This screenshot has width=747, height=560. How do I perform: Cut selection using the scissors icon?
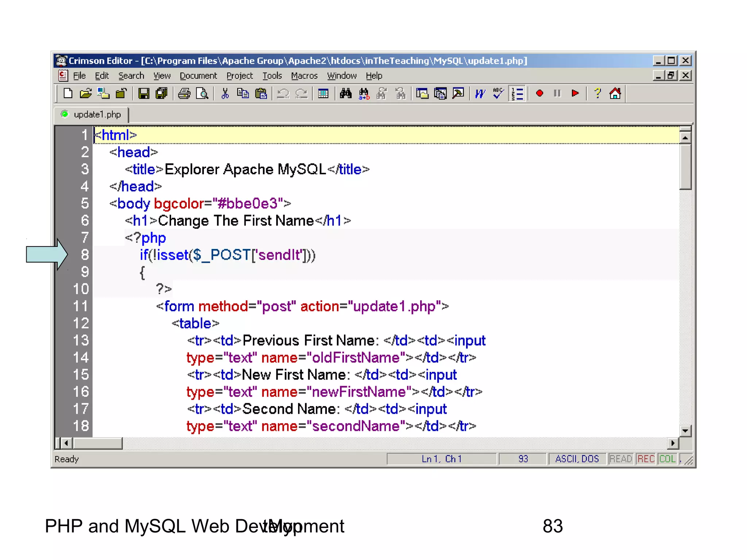coord(225,94)
